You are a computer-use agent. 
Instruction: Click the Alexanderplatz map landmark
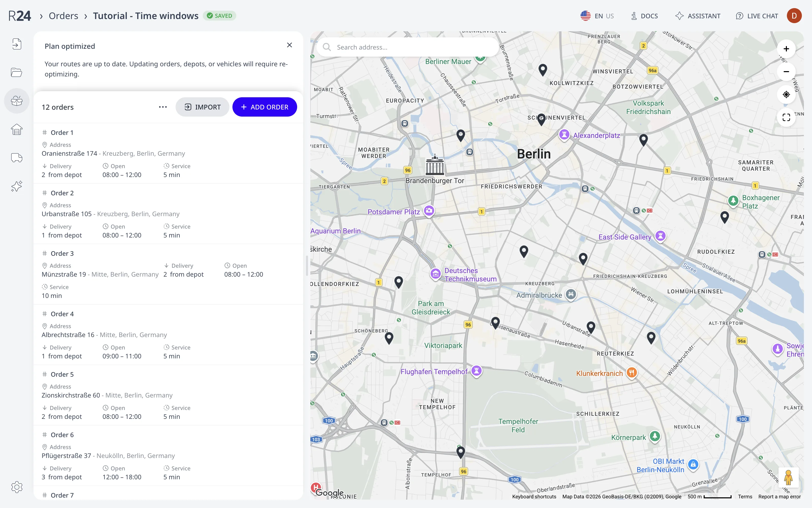point(564,135)
